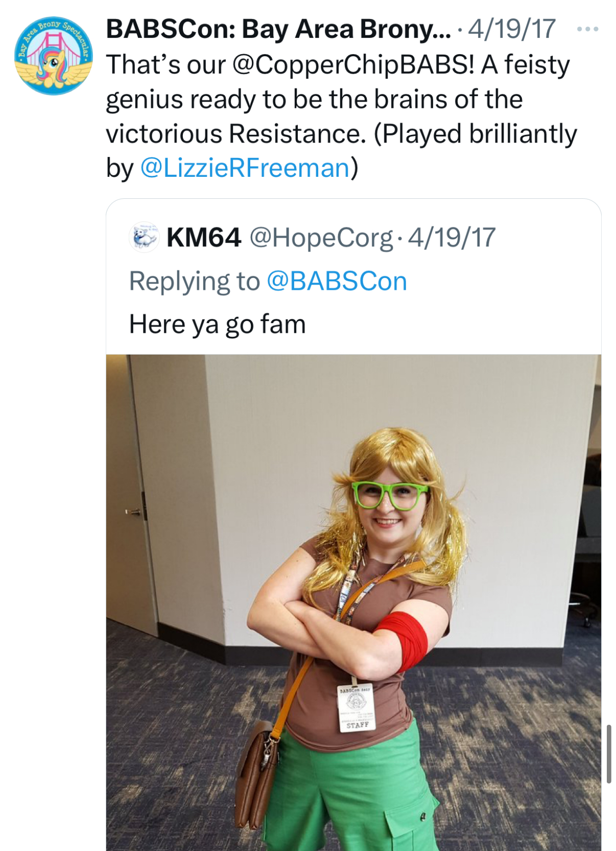
Task: Click the @HopeCorg handle
Action: point(321,238)
